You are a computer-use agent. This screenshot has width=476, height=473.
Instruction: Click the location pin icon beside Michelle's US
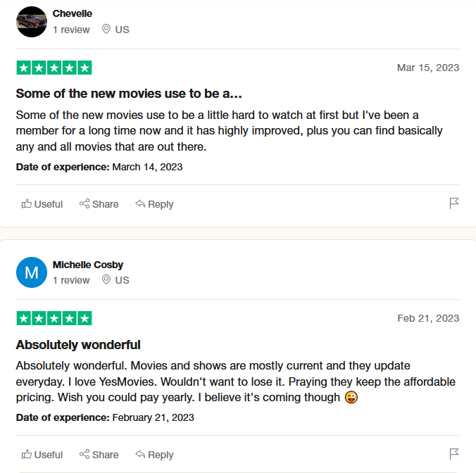(x=106, y=279)
